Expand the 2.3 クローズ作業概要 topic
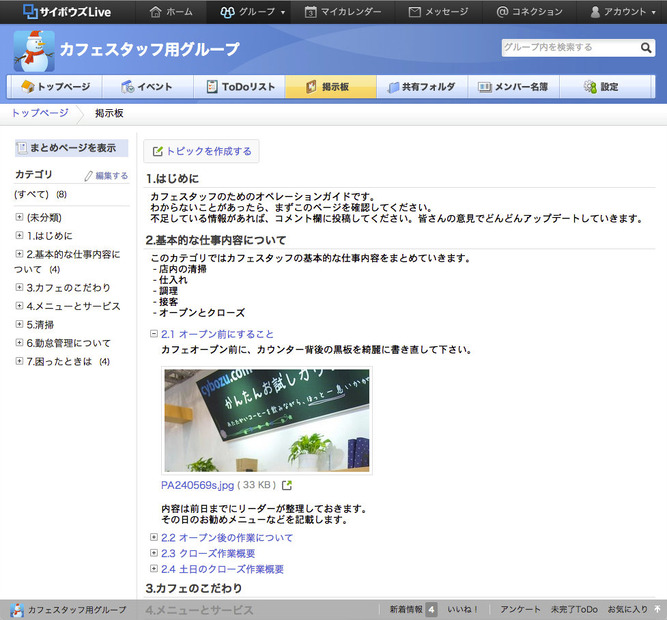This screenshot has height=620, width=667. coord(154,553)
